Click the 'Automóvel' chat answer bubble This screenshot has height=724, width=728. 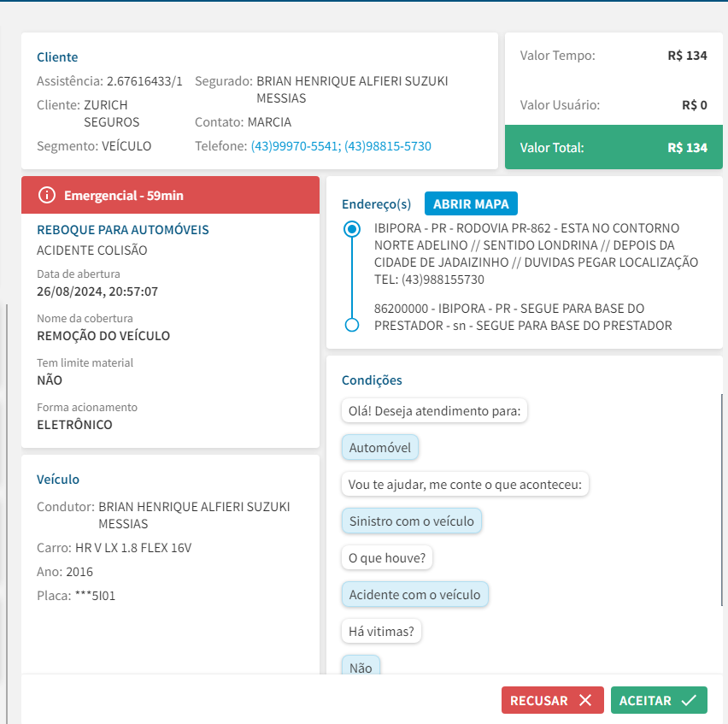[x=380, y=447]
